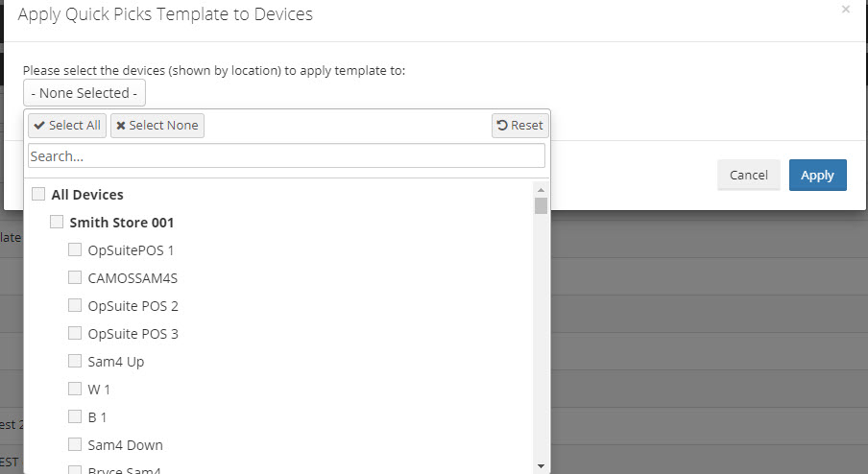Click the Select None button

[x=157, y=126]
